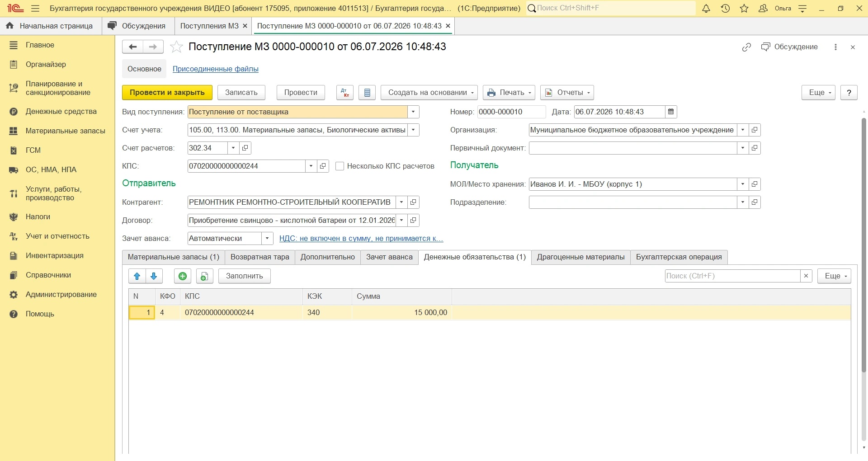Screen dimensions: 868x461
Task: Open the 1C main menu hamburger icon
Action: (x=35, y=9)
